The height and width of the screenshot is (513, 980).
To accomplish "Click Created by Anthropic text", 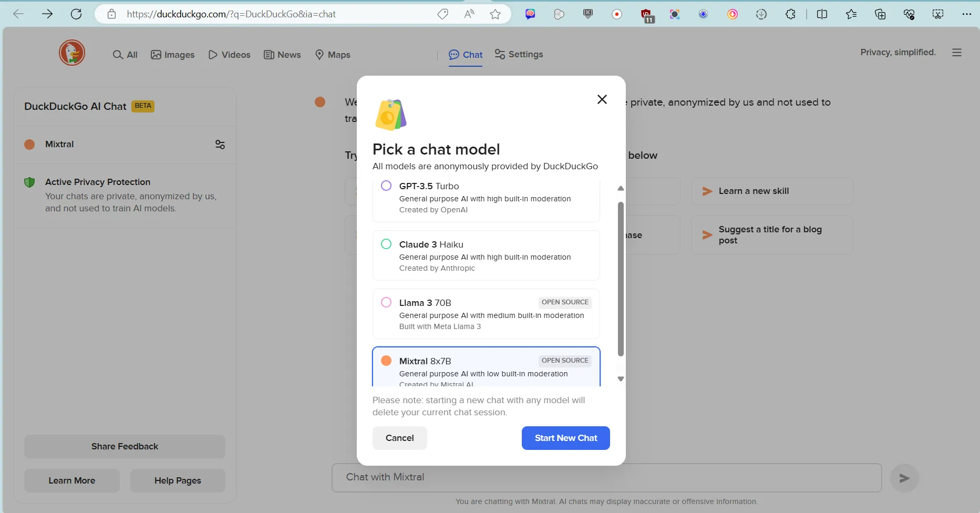I will click(x=437, y=268).
